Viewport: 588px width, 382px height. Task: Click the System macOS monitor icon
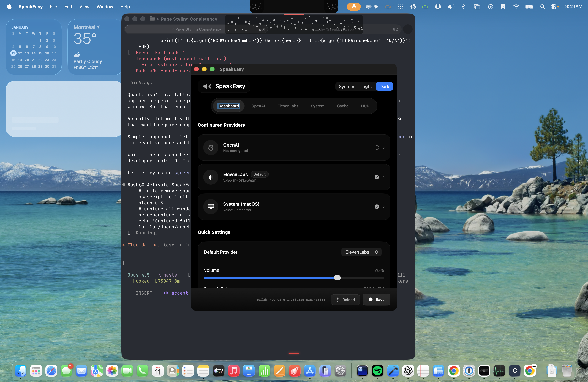pos(211,207)
